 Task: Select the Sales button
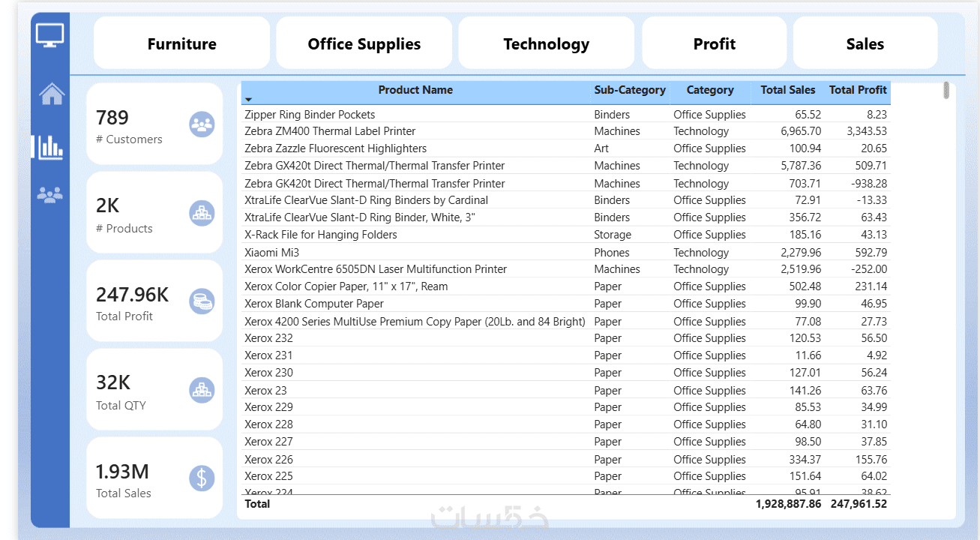point(865,43)
